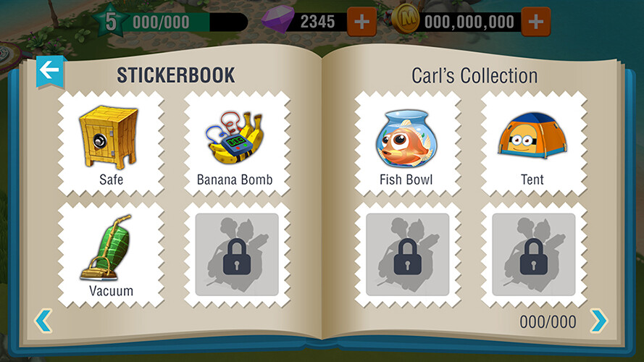This screenshot has height=362, width=644.
Task: Click the back arrow bookmark icon
Action: click(50, 71)
